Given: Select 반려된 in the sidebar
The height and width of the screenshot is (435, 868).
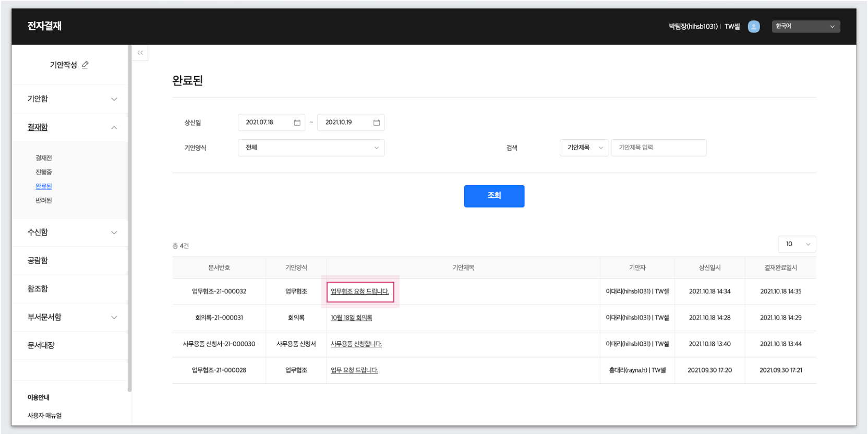Looking at the screenshot, I should tap(44, 200).
